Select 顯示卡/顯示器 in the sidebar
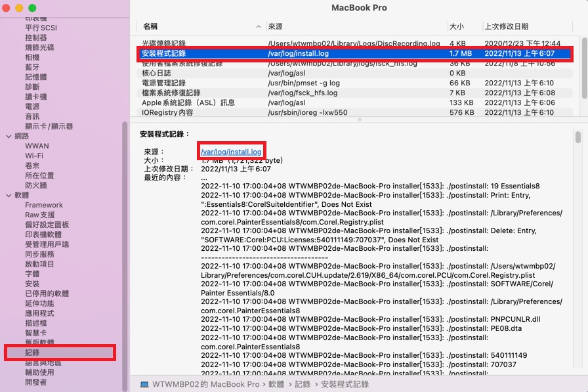The width and height of the screenshot is (588, 392). 49,126
